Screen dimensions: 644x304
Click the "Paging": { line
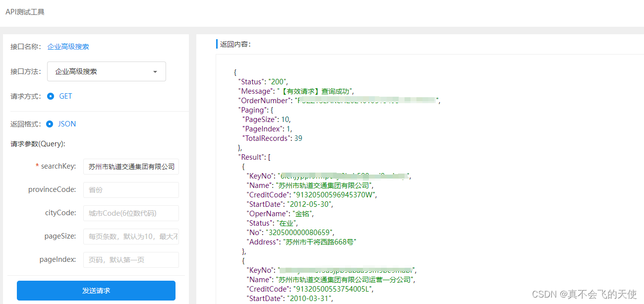(x=256, y=110)
